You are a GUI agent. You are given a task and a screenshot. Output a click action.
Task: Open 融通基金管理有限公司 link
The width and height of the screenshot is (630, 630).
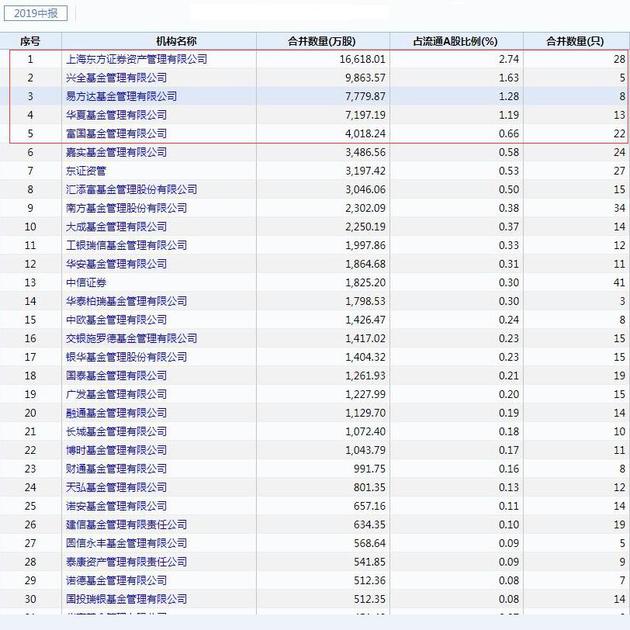[117, 413]
